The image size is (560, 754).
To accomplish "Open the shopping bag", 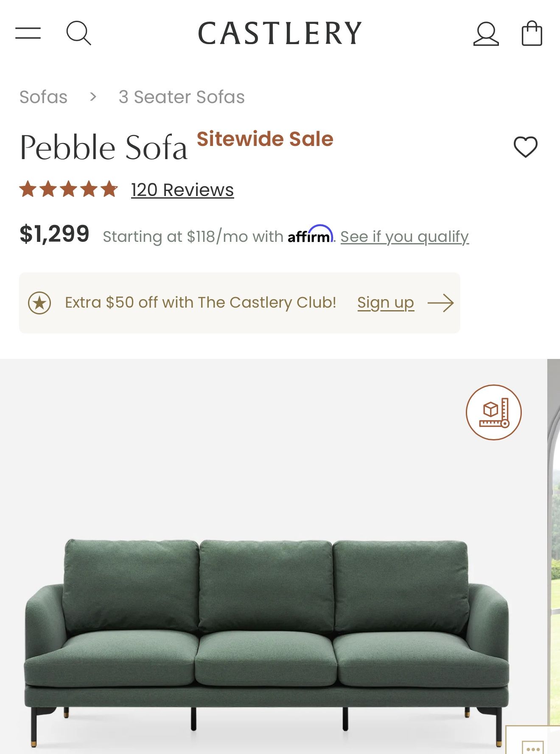I will coord(532,34).
